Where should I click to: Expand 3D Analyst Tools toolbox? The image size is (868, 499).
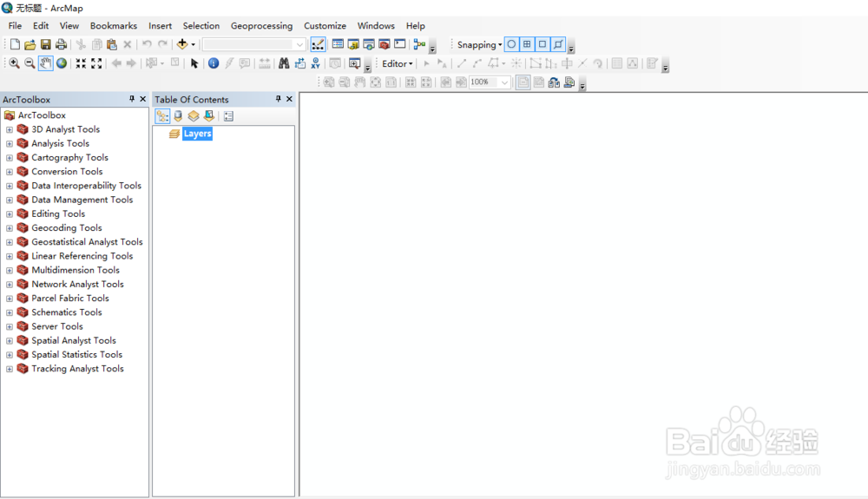pyautogui.click(x=10, y=129)
